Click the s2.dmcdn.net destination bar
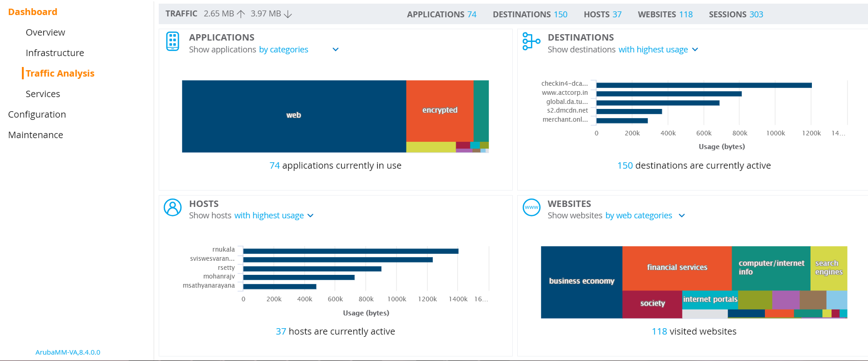Screen dimensions: 868x361 [x=629, y=112]
